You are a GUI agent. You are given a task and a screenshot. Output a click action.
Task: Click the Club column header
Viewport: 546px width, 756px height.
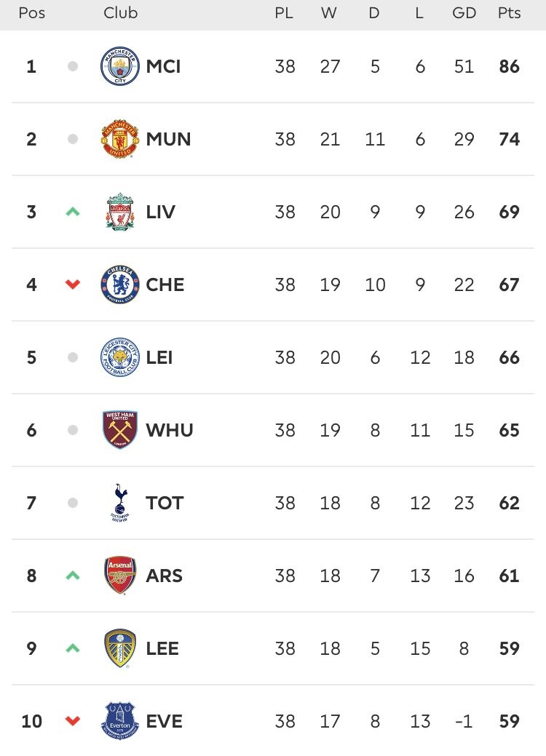pos(121,13)
